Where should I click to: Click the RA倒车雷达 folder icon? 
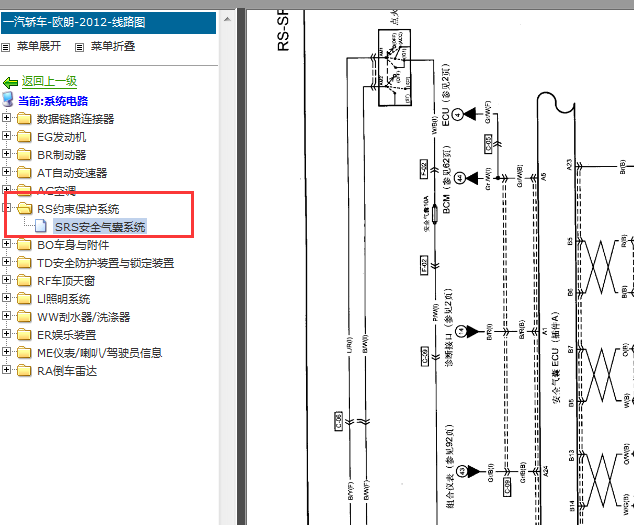point(24,370)
